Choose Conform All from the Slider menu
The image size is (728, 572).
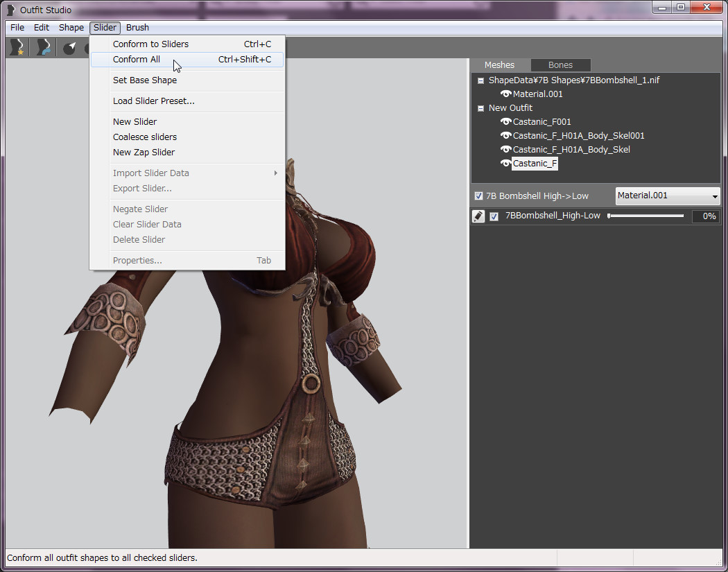pos(137,60)
